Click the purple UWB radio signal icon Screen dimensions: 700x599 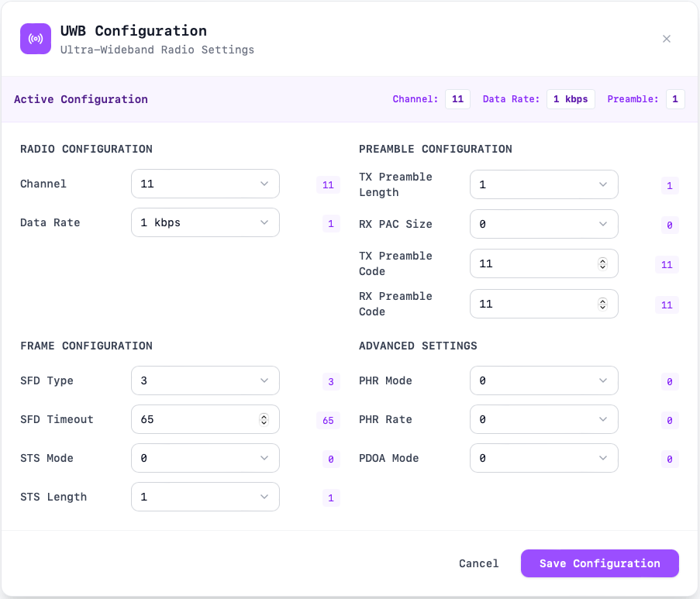coord(36,39)
